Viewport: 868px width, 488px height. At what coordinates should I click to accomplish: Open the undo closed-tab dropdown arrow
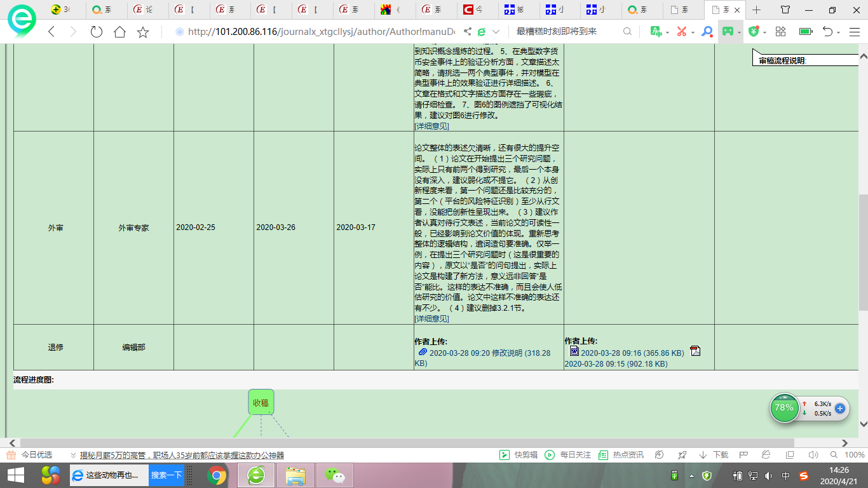(x=839, y=32)
